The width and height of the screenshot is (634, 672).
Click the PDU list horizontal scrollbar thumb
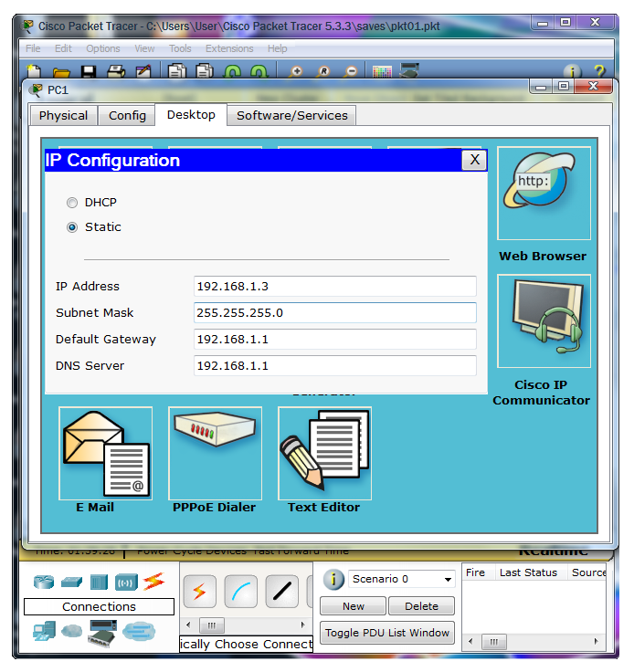coord(494,642)
